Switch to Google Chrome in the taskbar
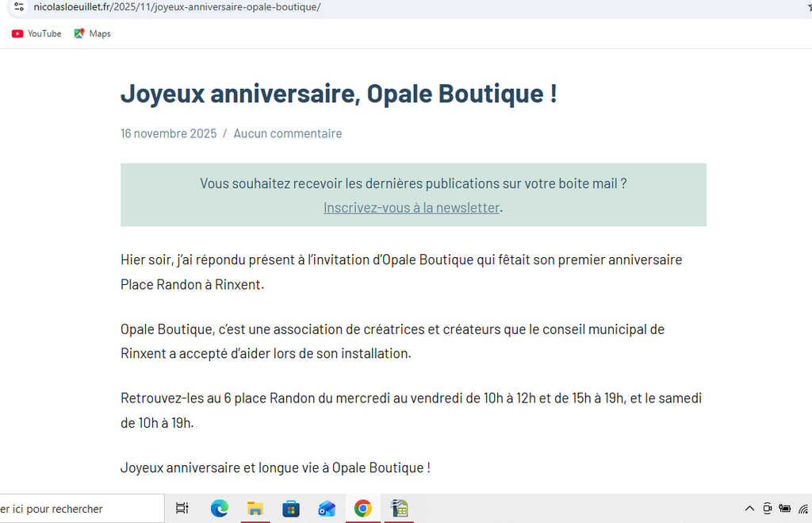812x523 pixels. click(x=363, y=509)
